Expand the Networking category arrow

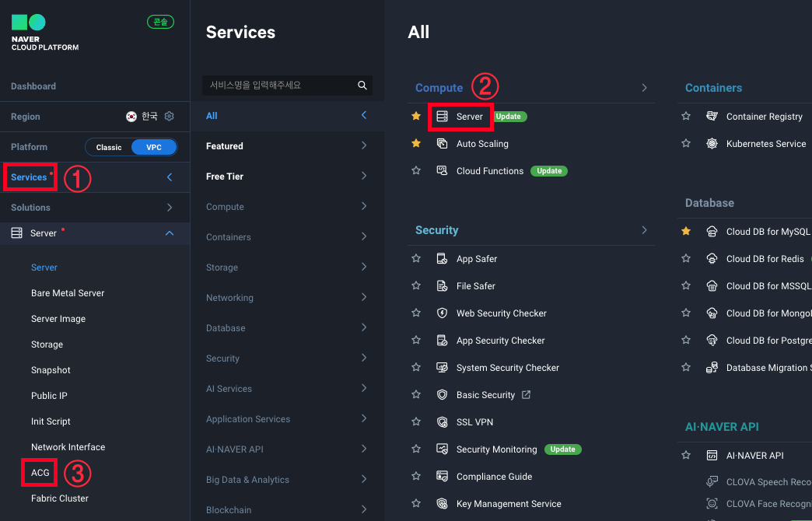pos(364,297)
